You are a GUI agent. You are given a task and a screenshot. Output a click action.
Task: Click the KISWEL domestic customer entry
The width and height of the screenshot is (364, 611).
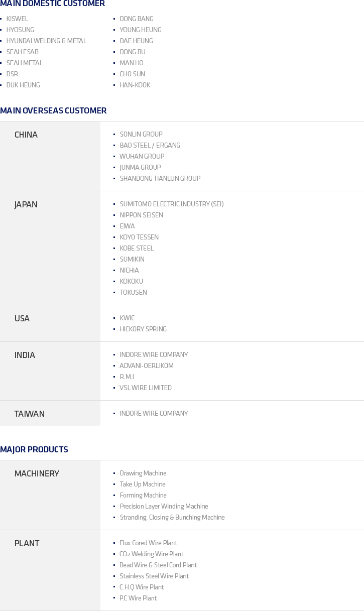(17, 19)
